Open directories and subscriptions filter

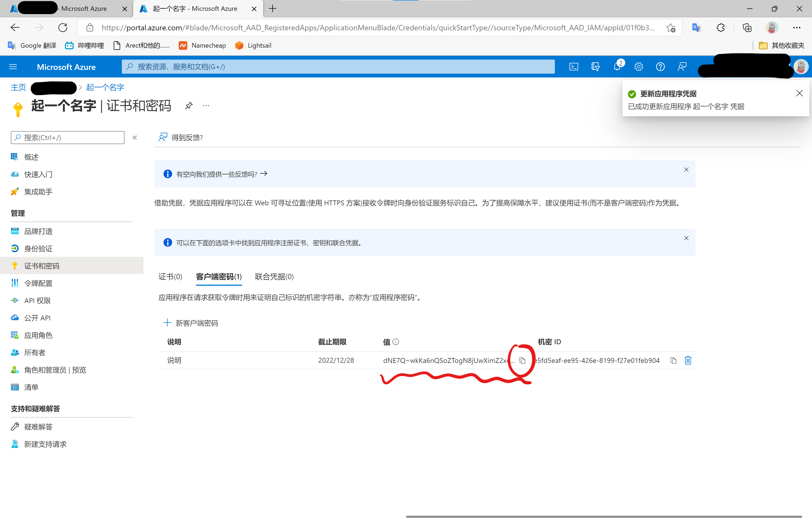(x=595, y=67)
